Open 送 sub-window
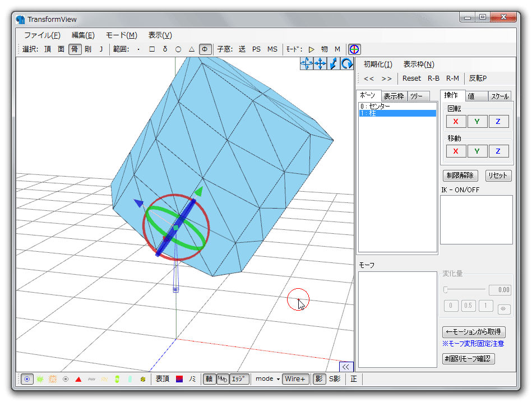532x402 pixels. tap(242, 49)
